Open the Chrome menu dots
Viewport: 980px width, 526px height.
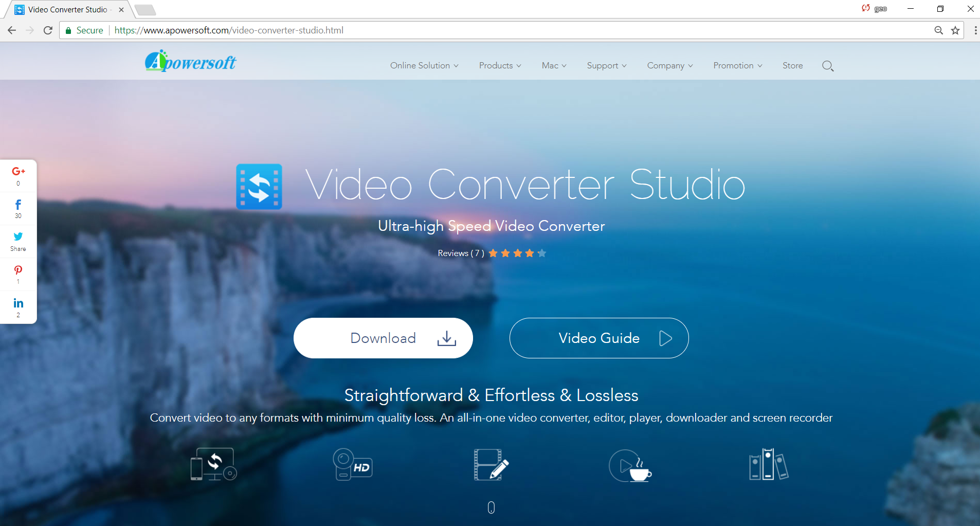click(x=975, y=30)
